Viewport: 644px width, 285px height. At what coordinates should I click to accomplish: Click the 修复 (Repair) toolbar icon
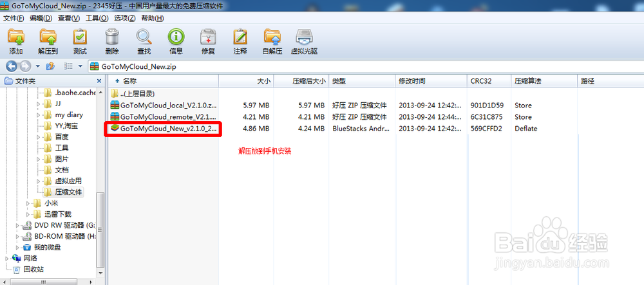pyautogui.click(x=208, y=37)
